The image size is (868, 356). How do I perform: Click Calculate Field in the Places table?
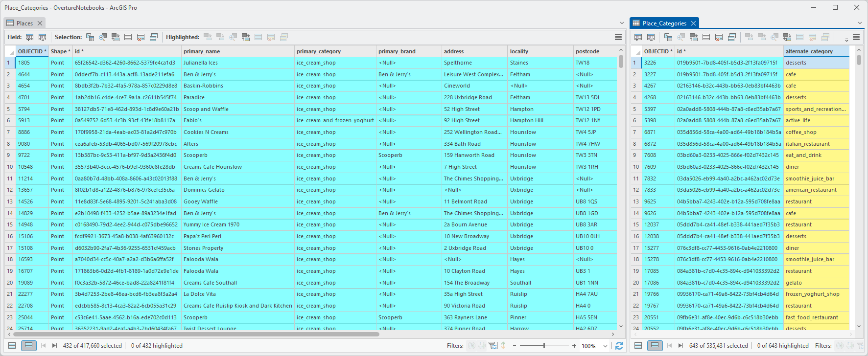pyautogui.click(x=43, y=37)
